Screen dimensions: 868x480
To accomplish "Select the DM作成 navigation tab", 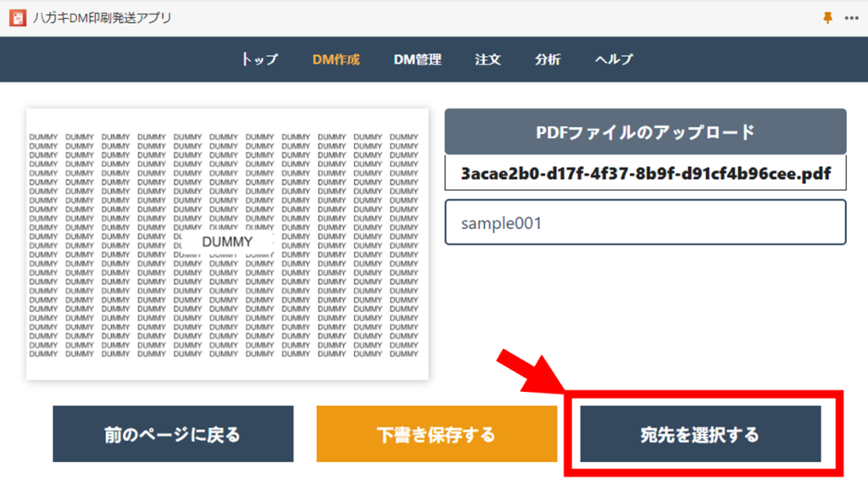I will (336, 59).
